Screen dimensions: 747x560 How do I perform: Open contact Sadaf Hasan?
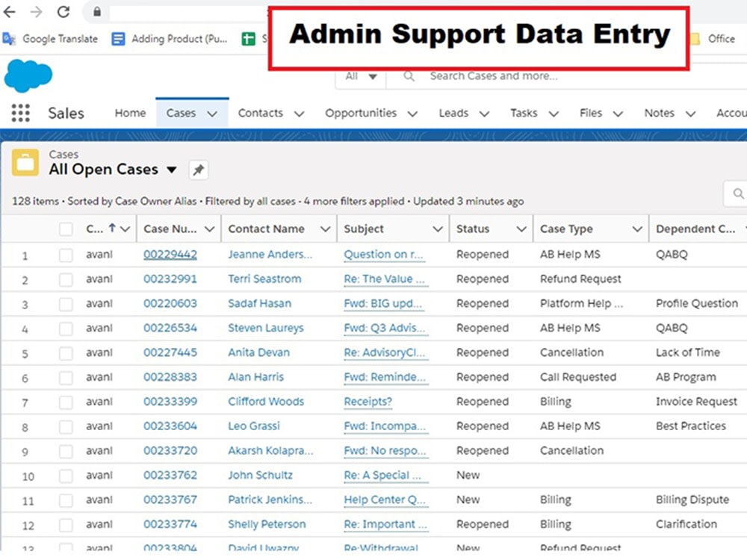point(259,303)
